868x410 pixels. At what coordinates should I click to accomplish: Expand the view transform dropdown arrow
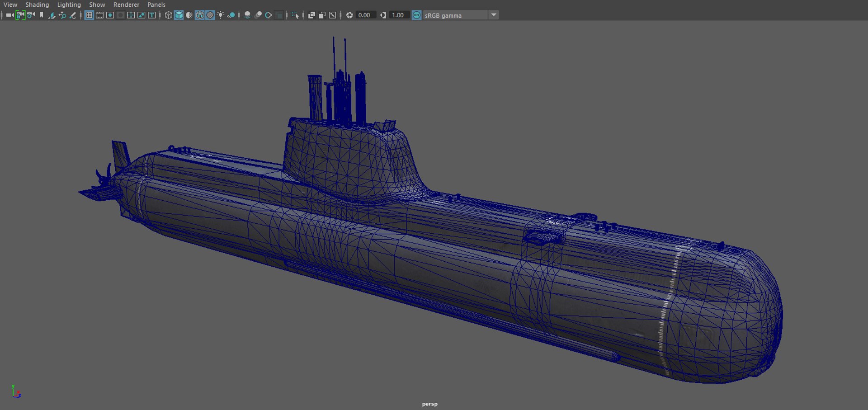494,15
